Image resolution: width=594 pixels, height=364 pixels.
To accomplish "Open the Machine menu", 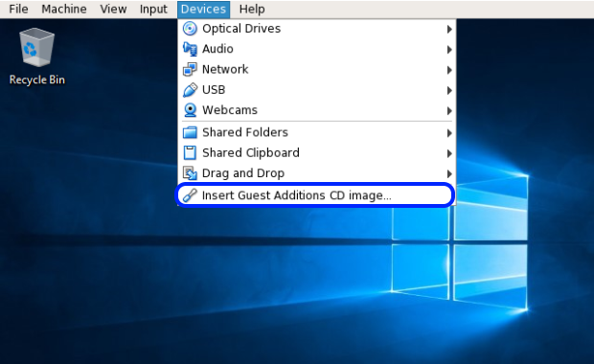I will pyautogui.click(x=64, y=9).
